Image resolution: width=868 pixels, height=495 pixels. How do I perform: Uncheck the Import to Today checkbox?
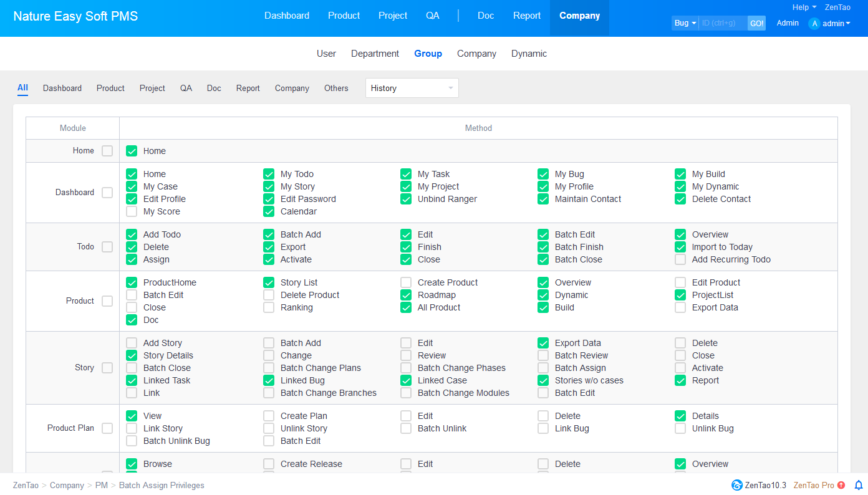point(680,247)
